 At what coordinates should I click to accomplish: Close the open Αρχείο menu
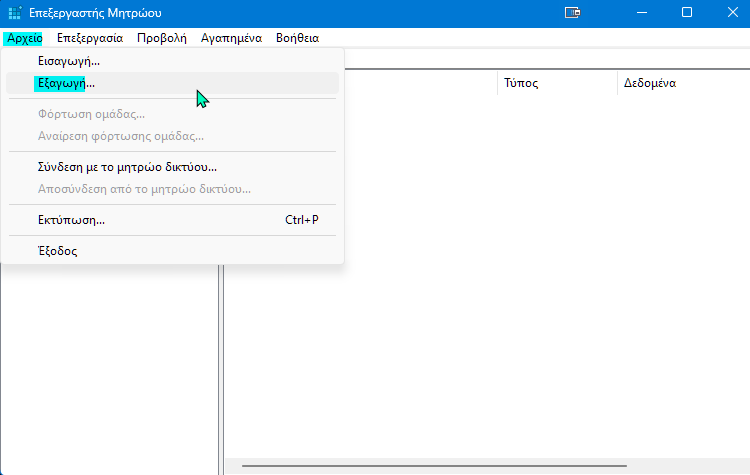[x=23, y=38]
